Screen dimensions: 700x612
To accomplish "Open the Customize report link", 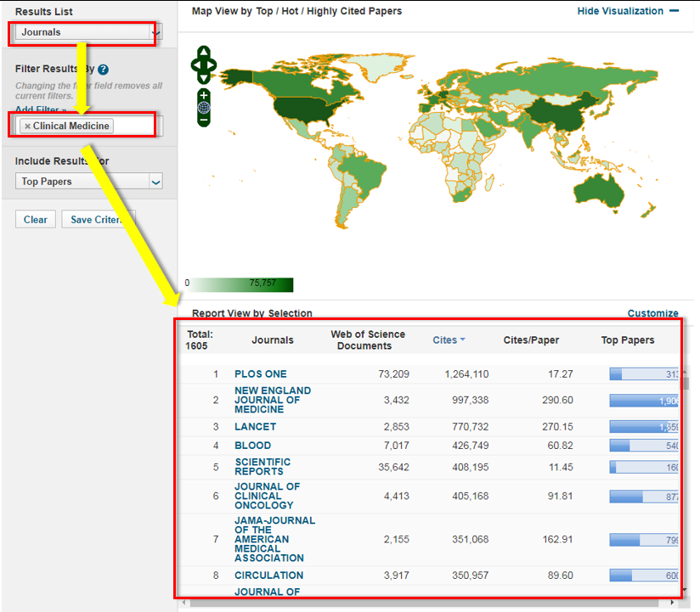I will pos(652,313).
